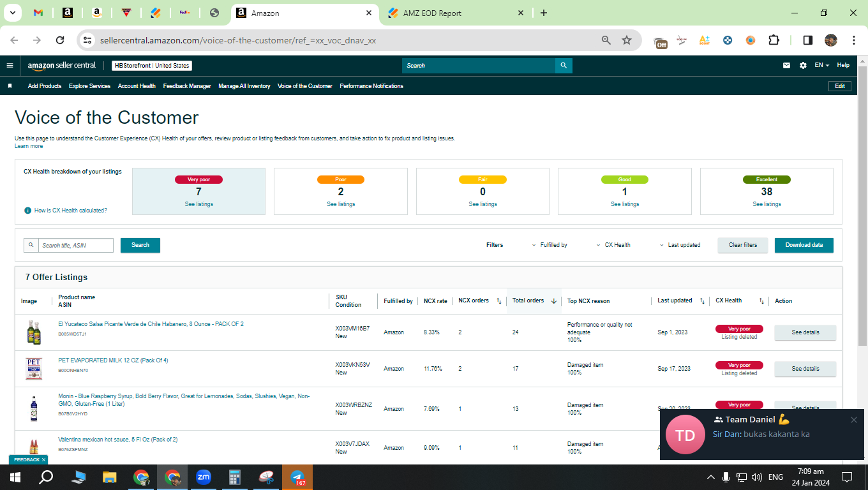Sort listings by Last updated arrows

click(x=702, y=301)
